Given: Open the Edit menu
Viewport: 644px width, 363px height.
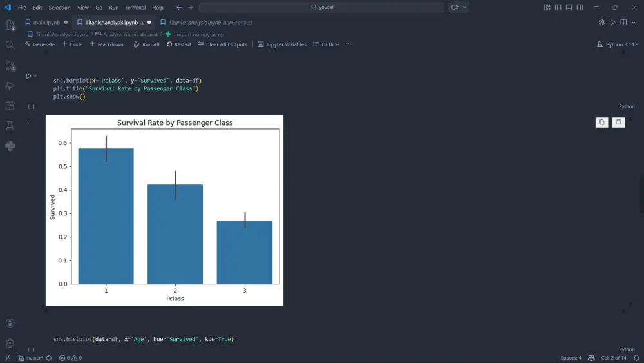Looking at the screenshot, I should [37, 7].
